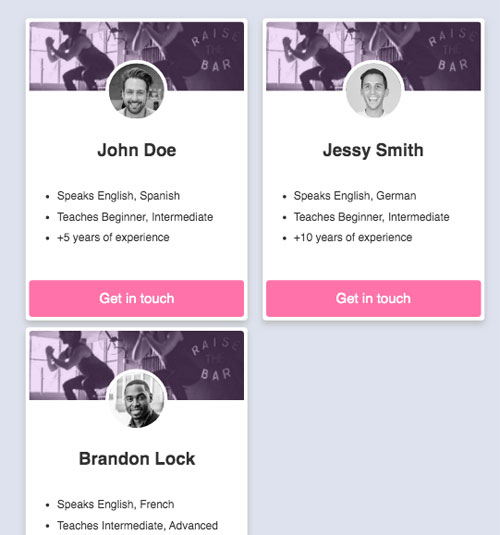Screen dimensions: 500x535
Task: Click 'Speaks English, French' list item
Action: 115,504
